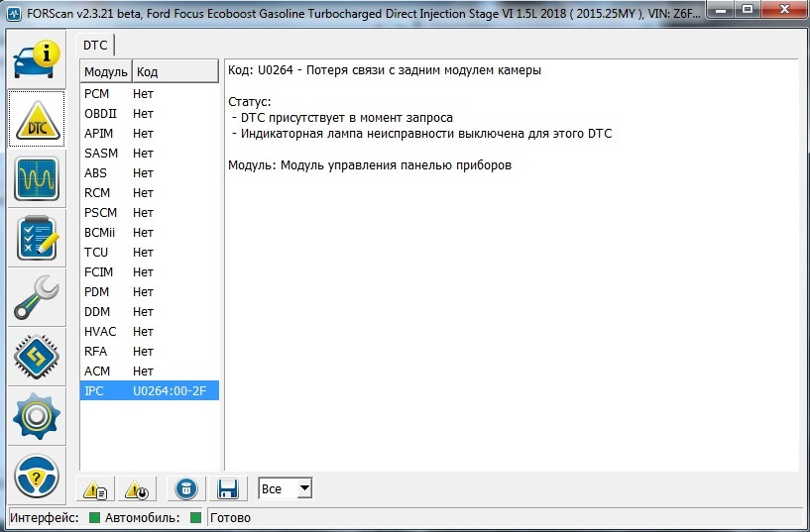Screen dimensions: 810x532
Task: Open the chip configuration and programming section
Action: (37, 357)
